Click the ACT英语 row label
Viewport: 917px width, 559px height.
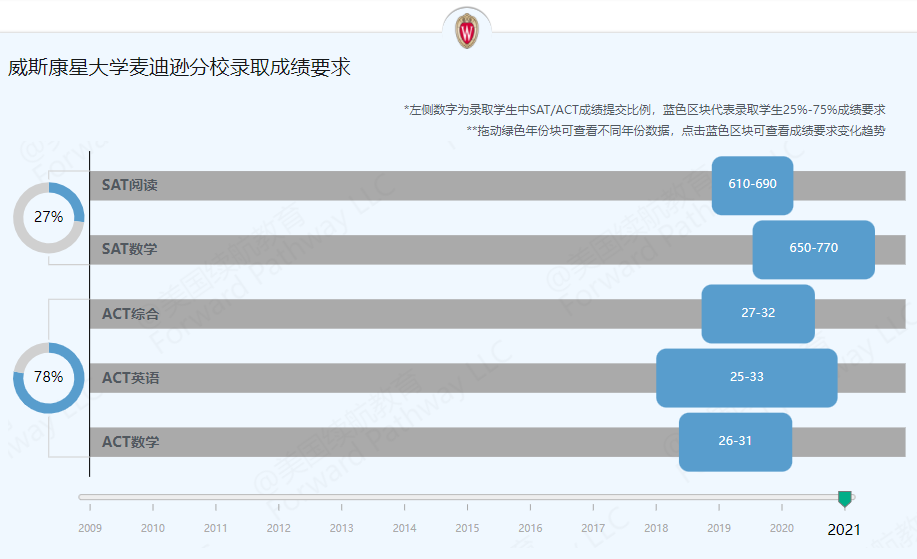click(130, 378)
